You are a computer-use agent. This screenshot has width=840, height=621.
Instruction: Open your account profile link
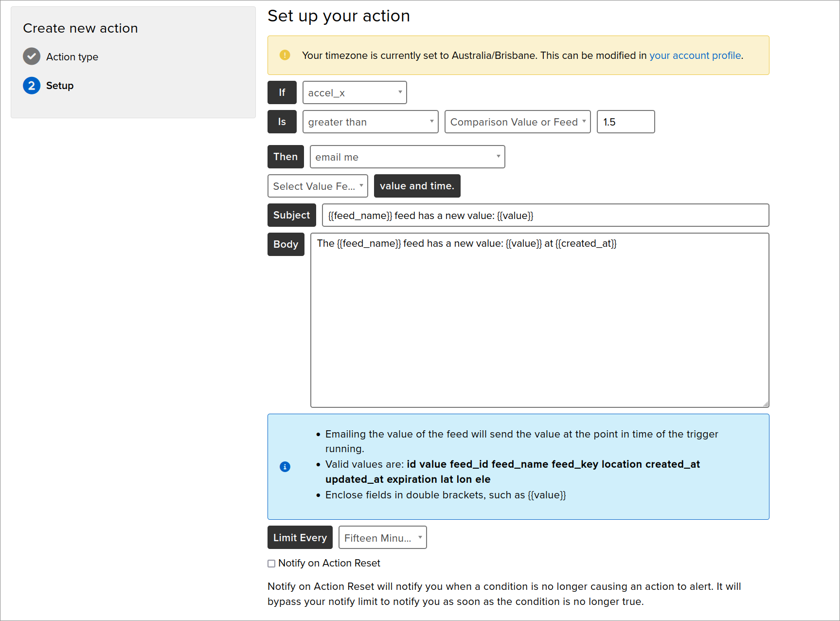[x=695, y=55]
